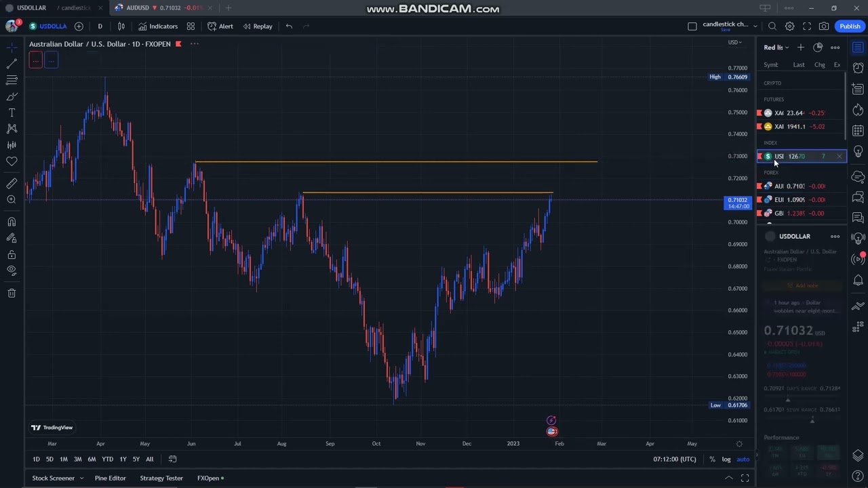Screen dimensions: 868x488
Task: Select the Text annotation tool
Action: [12, 113]
